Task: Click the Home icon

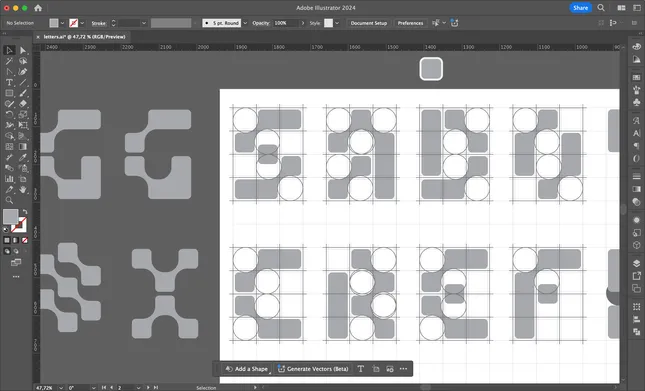Action: [38, 8]
